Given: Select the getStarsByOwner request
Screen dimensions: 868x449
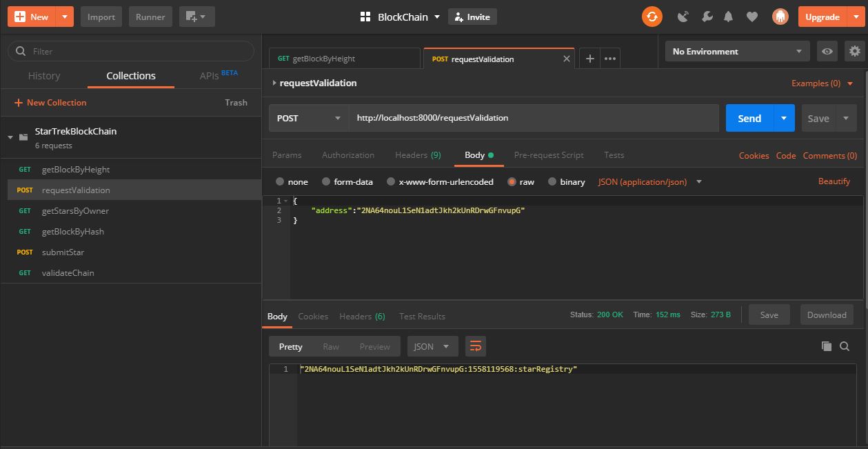Looking at the screenshot, I should pyautogui.click(x=131, y=210).
